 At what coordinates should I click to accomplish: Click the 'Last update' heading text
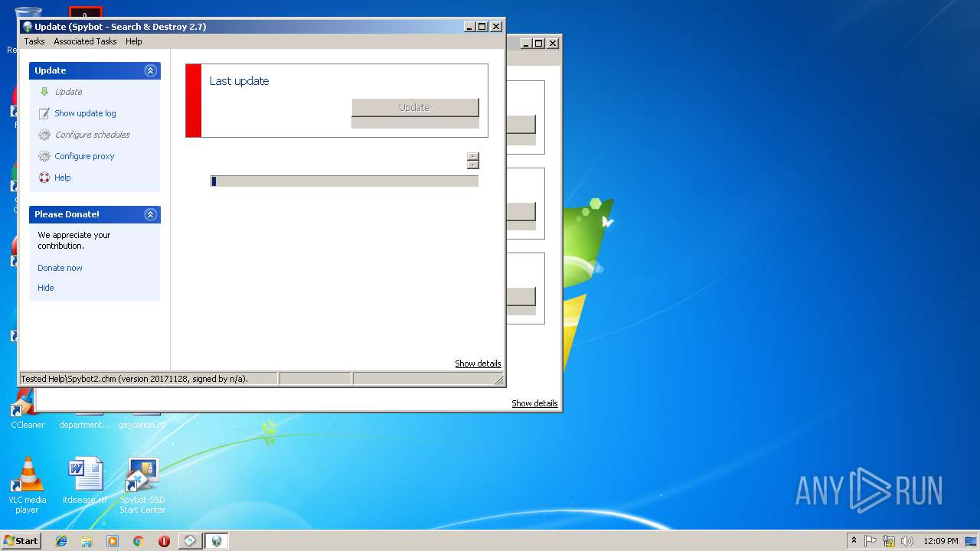point(239,81)
